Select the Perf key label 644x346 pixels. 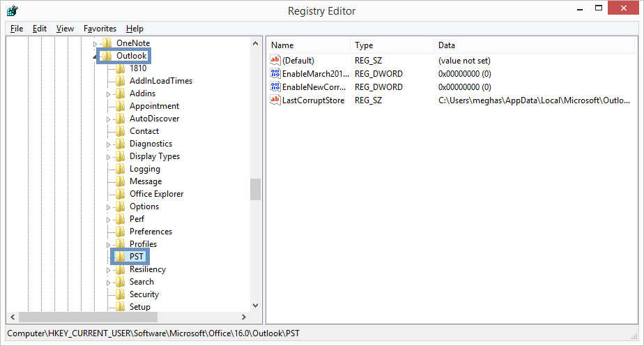(x=137, y=218)
